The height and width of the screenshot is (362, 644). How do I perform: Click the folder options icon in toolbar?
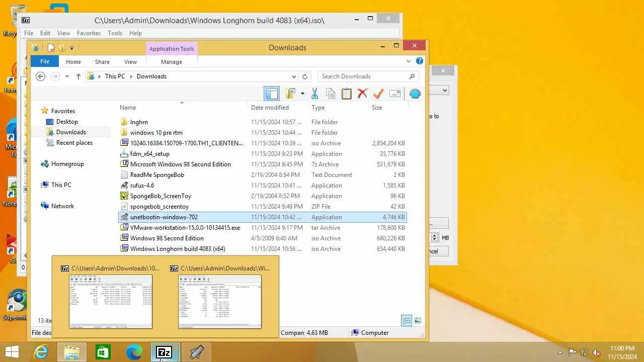pyautogui.click(x=290, y=94)
